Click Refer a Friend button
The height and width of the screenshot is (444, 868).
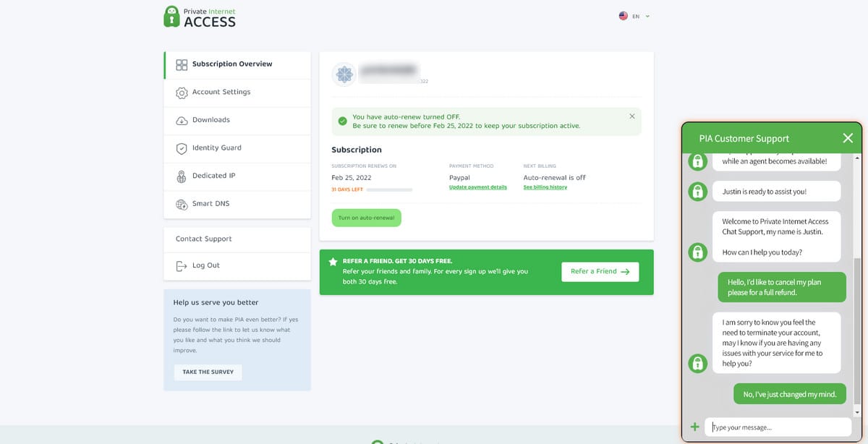pyautogui.click(x=600, y=272)
